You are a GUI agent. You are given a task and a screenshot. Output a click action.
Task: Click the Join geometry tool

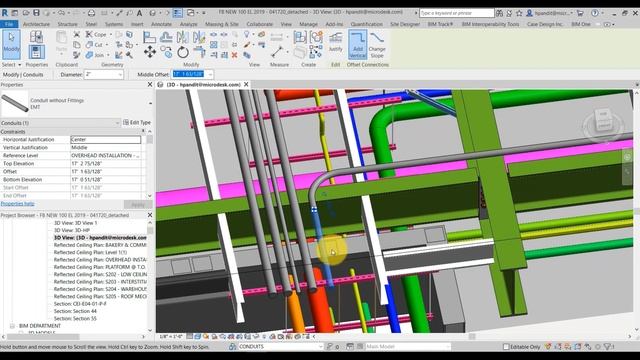pos(95,55)
